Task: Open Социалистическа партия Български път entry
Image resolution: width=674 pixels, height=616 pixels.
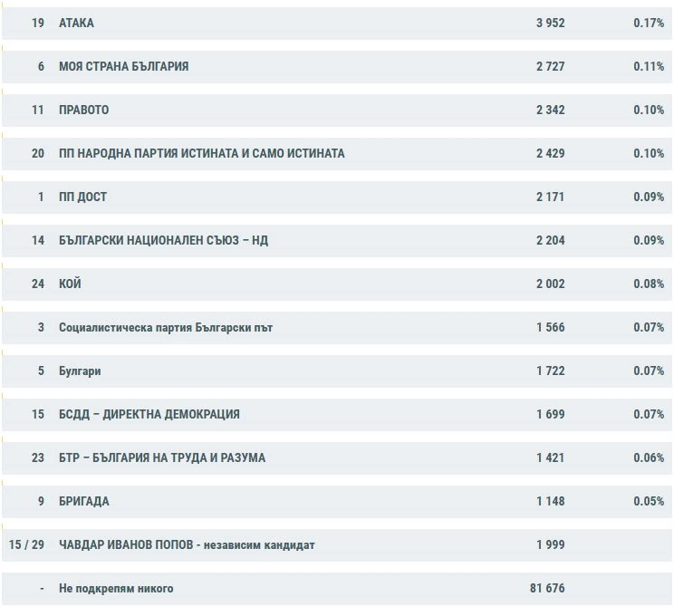Action: (337, 328)
